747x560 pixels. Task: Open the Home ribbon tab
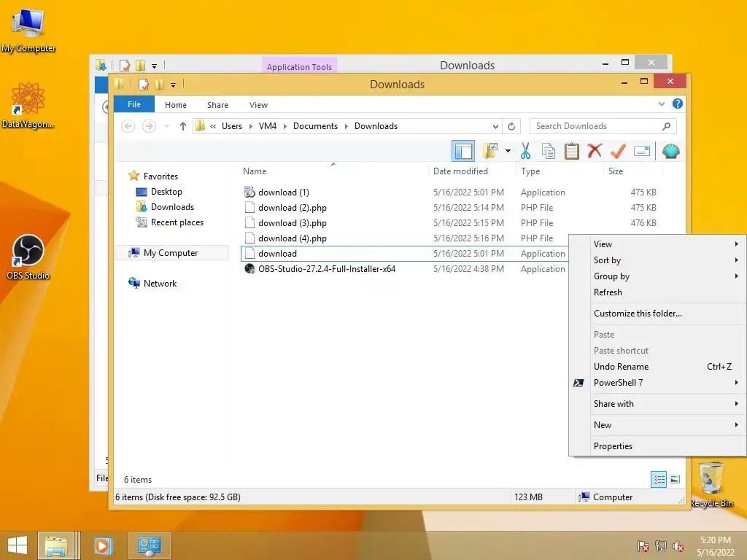point(176,105)
